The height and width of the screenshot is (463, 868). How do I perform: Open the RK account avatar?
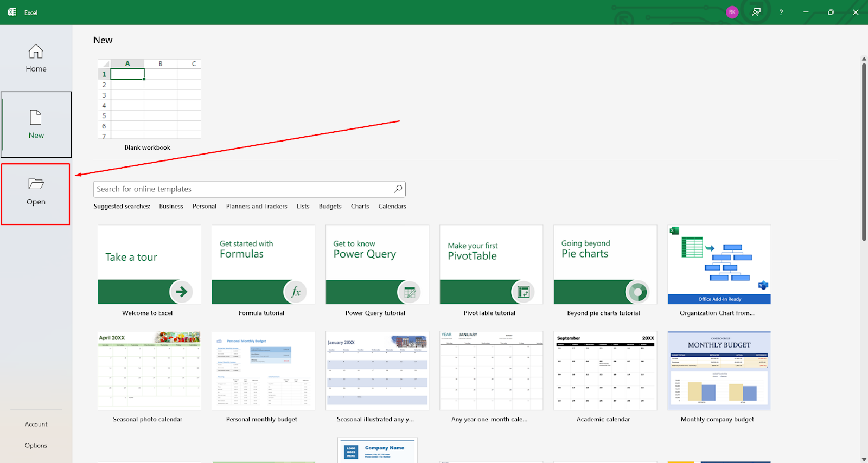click(732, 12)
